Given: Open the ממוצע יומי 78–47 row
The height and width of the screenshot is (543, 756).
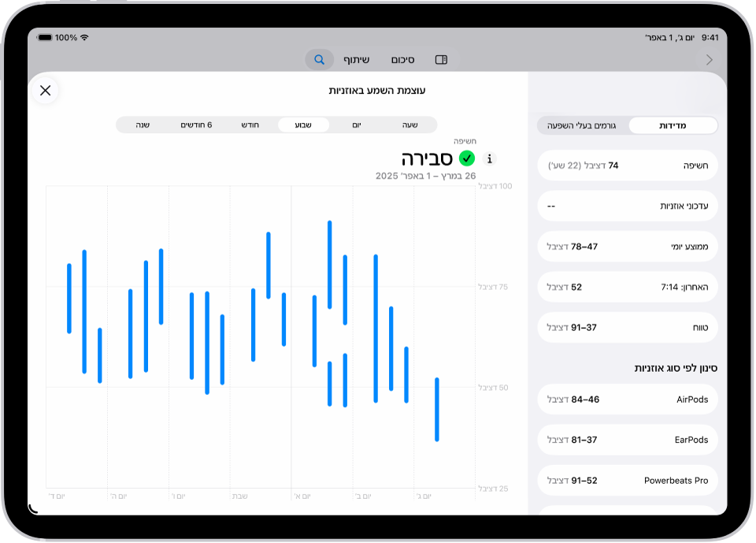Looking at the screenshot, I should (628, 247).
